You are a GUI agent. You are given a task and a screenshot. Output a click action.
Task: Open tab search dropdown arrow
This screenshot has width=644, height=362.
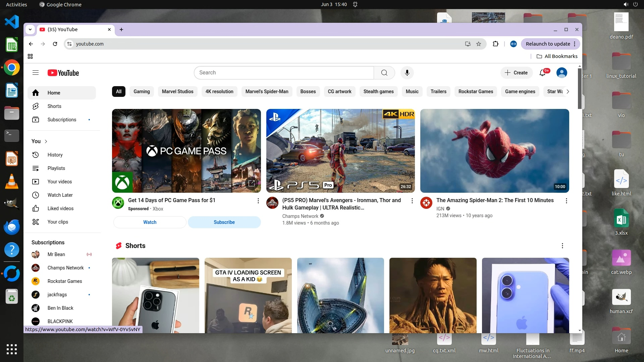30,29
